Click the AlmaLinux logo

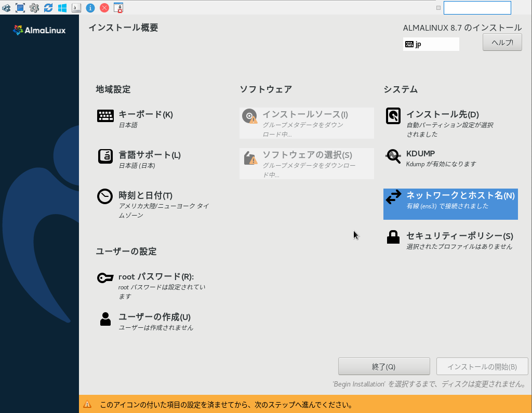coord(39,30)
